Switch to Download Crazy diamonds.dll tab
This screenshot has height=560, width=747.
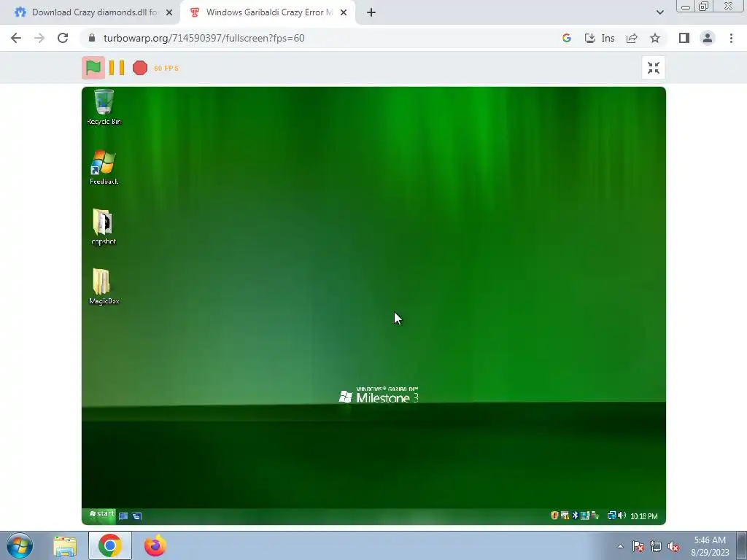[93, 12]
